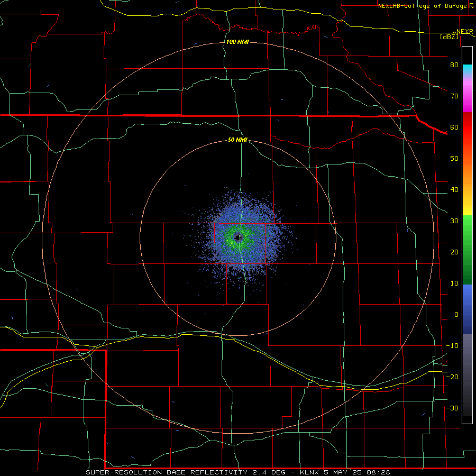Click the 50 NMI range ring label
This screenshot has height=476, width=476.
click(237, 140)
